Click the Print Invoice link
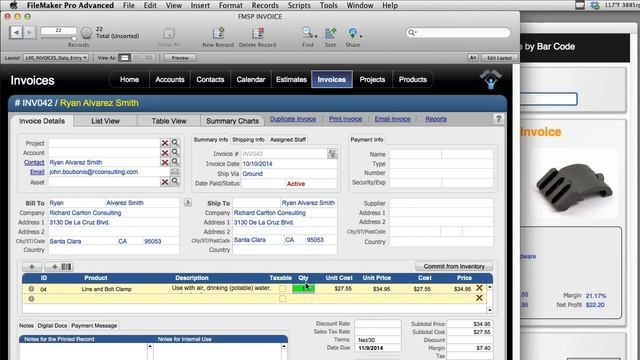Image resolution: width=640 pixels, height=360 pixels. click(345, 119)
